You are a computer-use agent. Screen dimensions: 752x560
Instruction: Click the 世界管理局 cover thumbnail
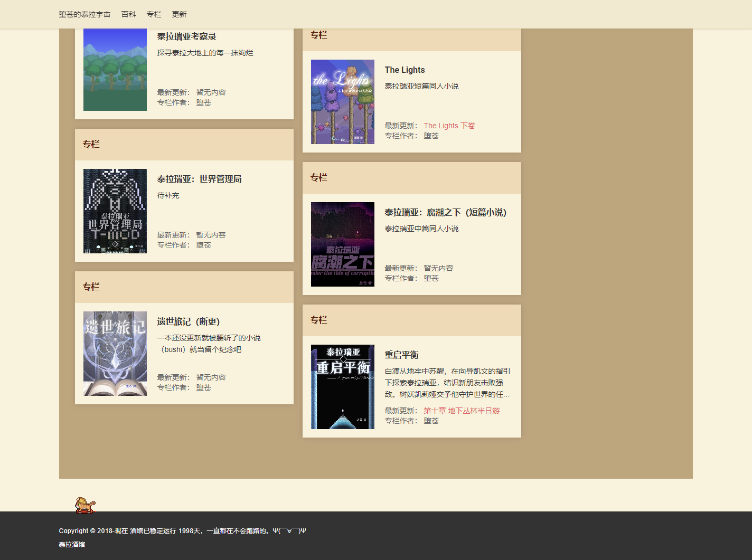click(115, 211)
